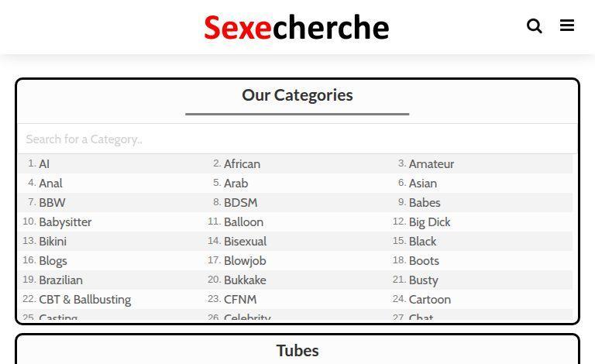Go to the Amateur category
The height and width of the screenshot is (364, 595).
pos(431,164)
